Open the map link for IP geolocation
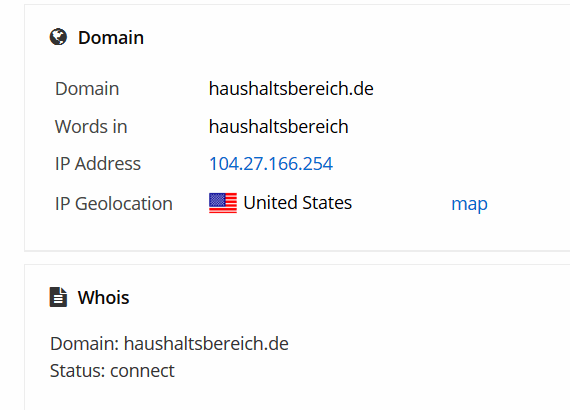This screenshot has height=410, width=570. click(469, 204)
